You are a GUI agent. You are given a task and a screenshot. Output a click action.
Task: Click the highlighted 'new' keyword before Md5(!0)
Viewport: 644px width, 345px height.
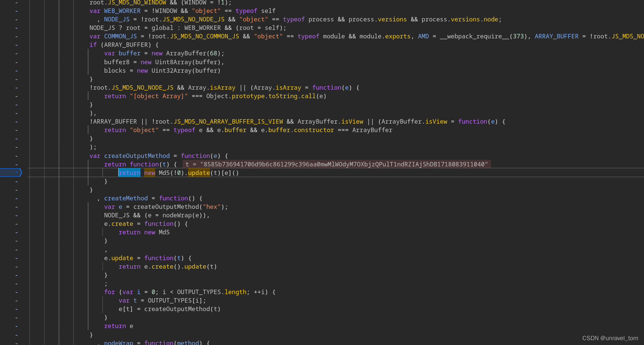[150, 173]
